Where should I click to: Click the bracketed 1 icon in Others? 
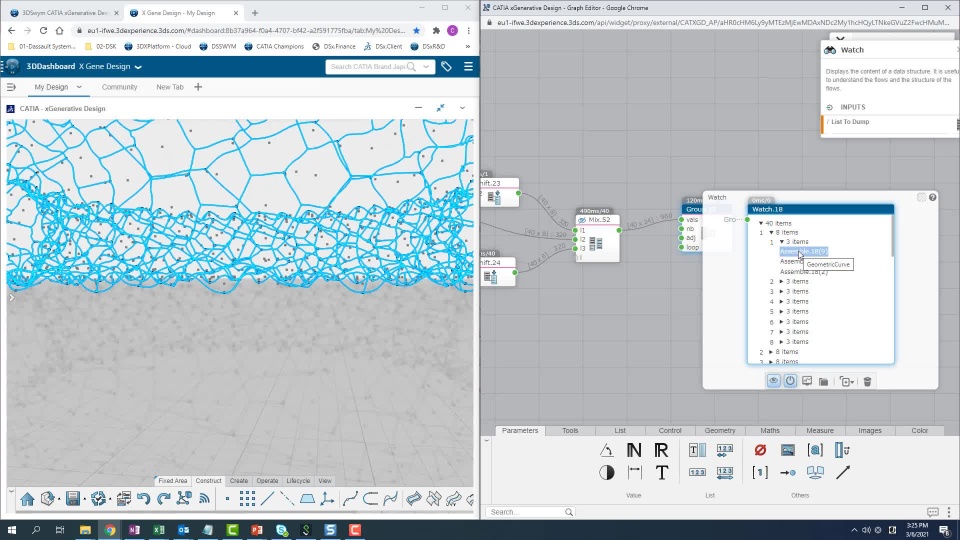coord(760,472)
